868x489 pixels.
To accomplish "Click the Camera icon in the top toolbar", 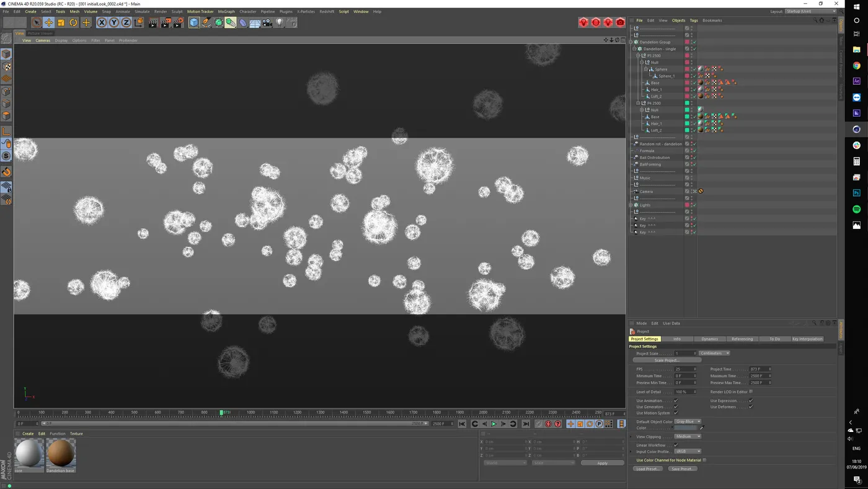I will [266, 22].
